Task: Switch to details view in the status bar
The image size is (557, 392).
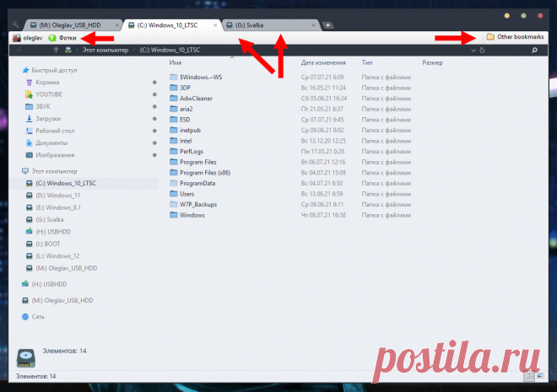Action: click(x=529, y=376)
